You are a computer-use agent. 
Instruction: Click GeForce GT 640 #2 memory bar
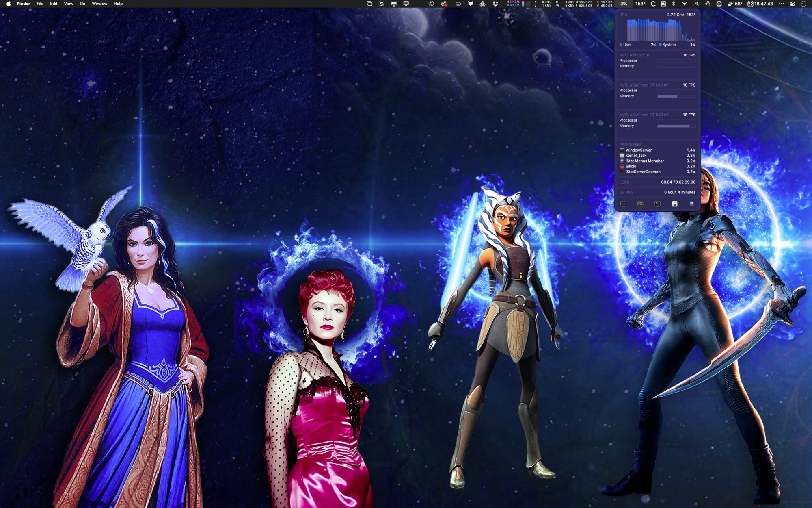676,126
